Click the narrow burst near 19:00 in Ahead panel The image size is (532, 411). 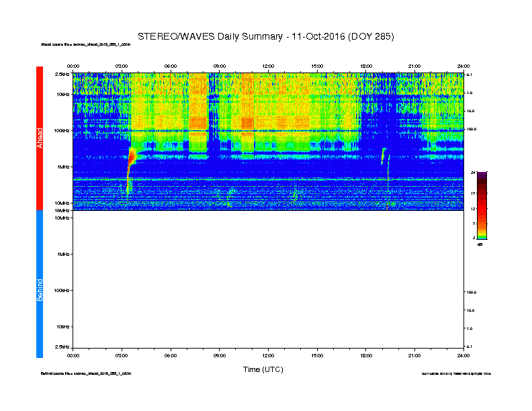tap(383, 156)
